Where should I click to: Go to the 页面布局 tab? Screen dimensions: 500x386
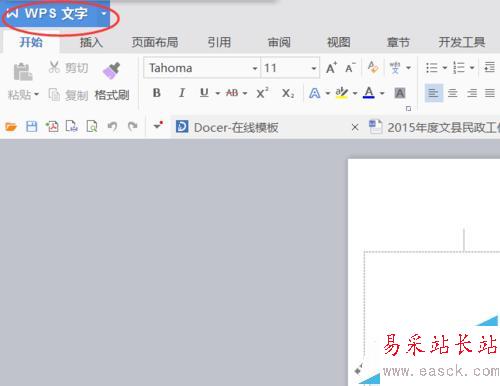[x=155, y=42]
